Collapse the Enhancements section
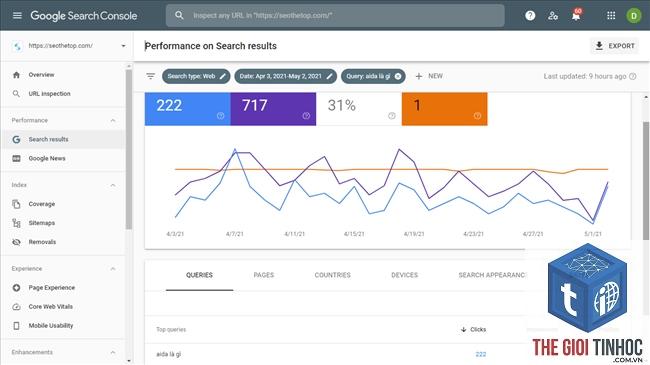The width and height of the screenshot is (650, 365). 113,352
